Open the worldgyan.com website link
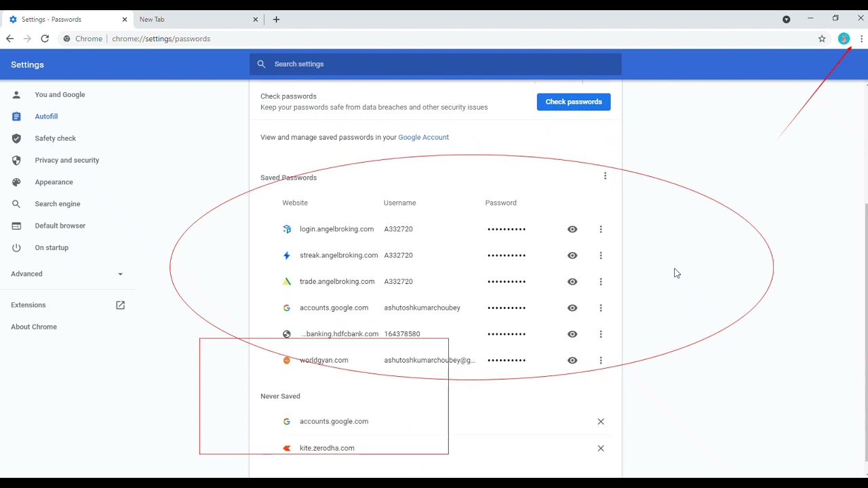This screenshot has width=868, height=488. tap(323, 361)
